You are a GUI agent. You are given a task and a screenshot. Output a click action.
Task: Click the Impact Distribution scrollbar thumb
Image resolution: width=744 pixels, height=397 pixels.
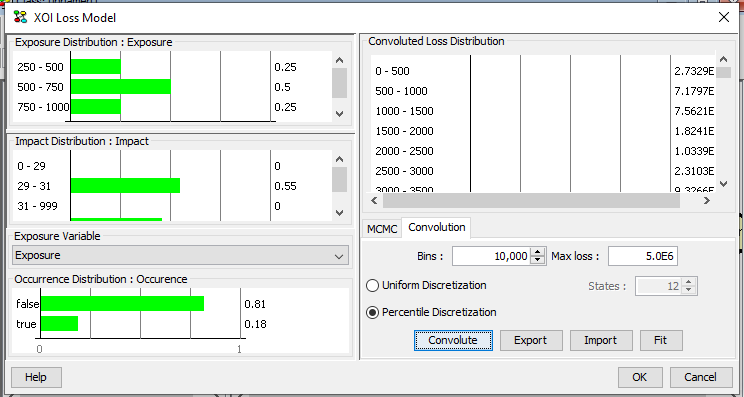pos(339,179)
